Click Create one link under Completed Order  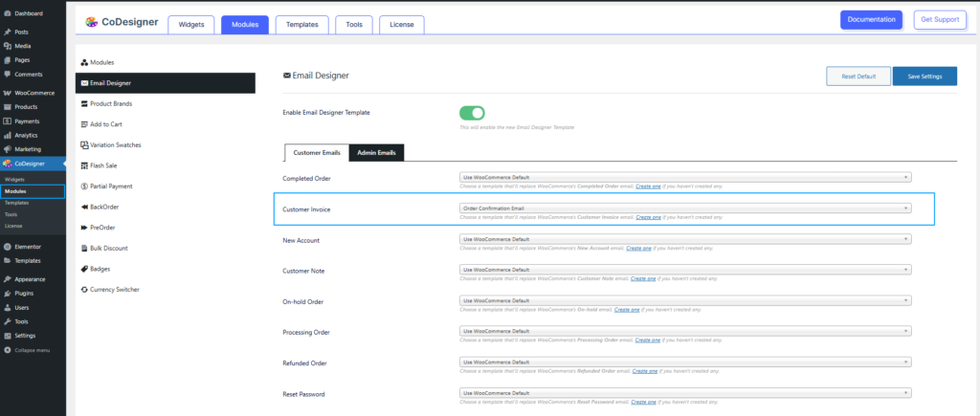click(648, 186)
